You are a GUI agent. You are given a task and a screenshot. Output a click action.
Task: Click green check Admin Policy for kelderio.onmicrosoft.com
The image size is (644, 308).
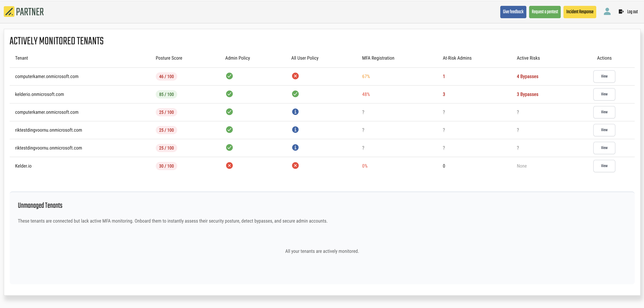pyautogui.click(x=229, y=94)
